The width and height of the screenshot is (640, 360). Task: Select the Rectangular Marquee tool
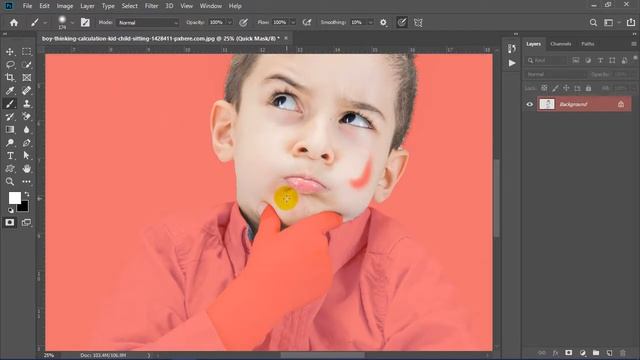(27, 52)
